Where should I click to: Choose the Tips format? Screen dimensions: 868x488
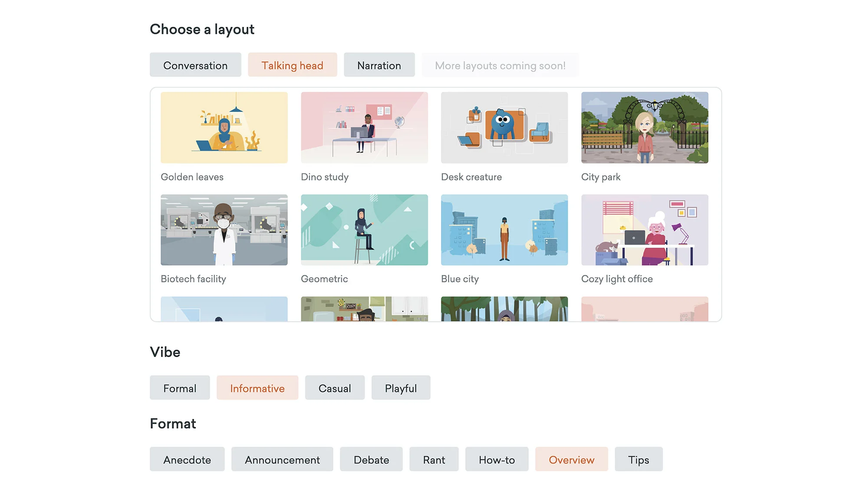pyautogui.click(x=638, y=459)
